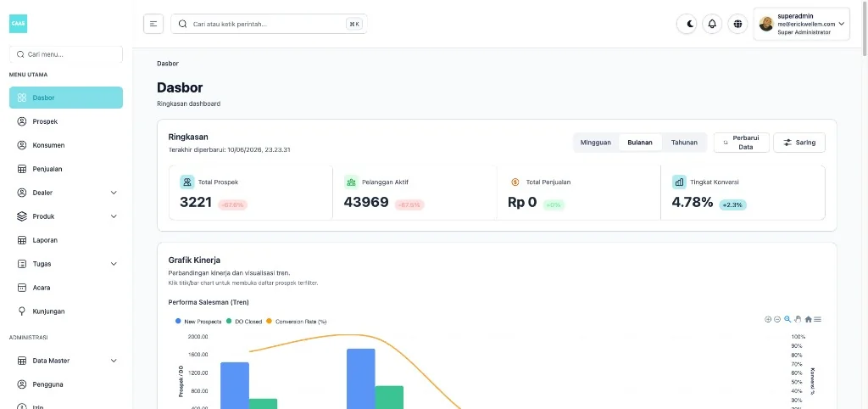Open the chart export hamburger menu
Screen dimensions: 868x409
click(818, 319)
